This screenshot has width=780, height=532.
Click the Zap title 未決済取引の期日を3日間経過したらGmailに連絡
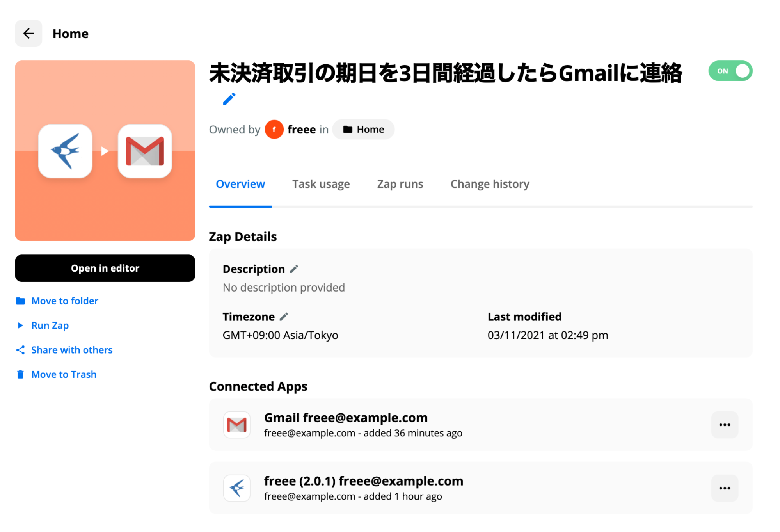445,73
